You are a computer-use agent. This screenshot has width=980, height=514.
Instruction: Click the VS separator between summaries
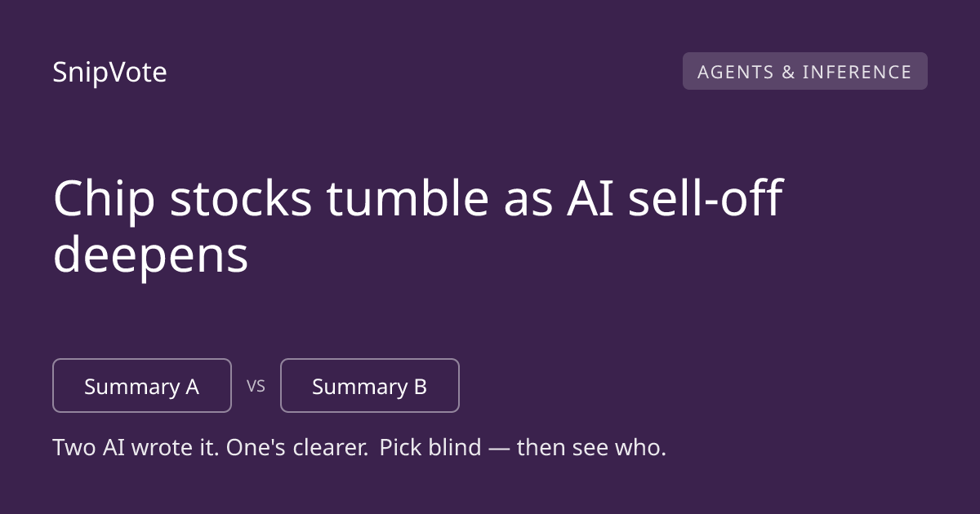pos(256,387)
